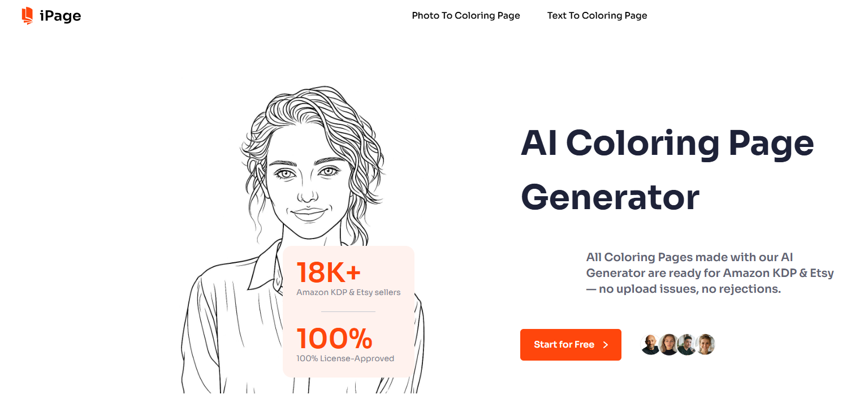Click the 100% License-Approved label

(345, 358)
